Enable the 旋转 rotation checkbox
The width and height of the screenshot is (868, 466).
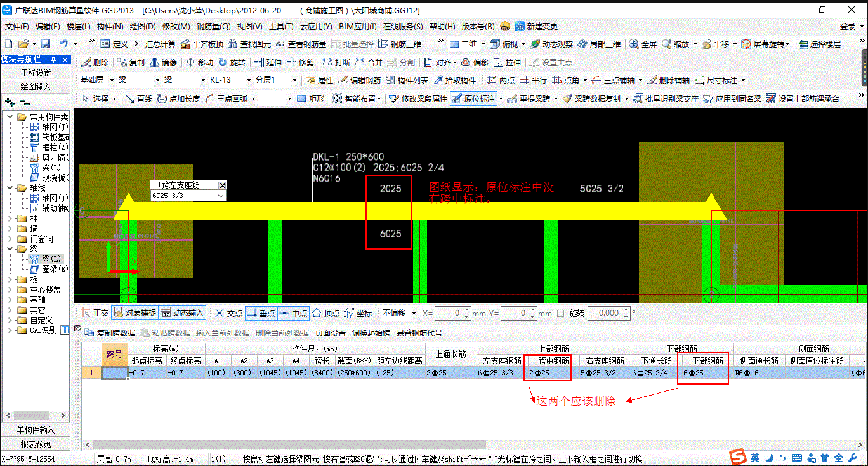click(x=560, y=313)
